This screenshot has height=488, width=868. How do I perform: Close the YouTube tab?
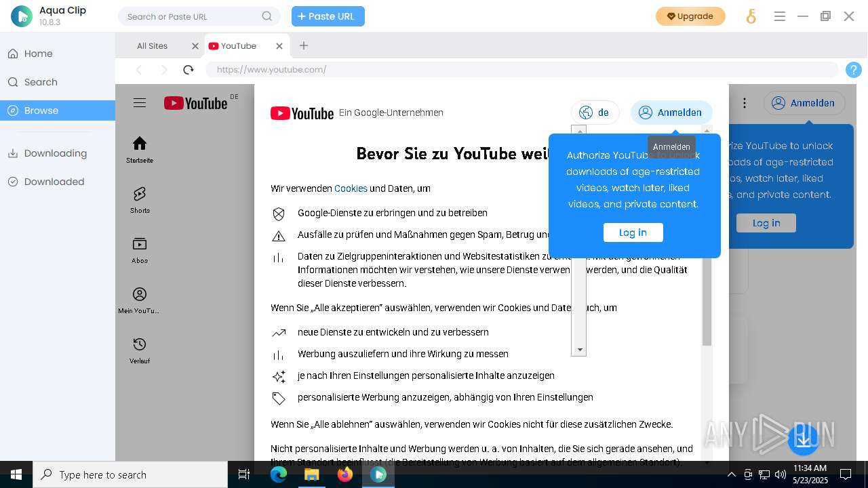[x=279, y=46]
